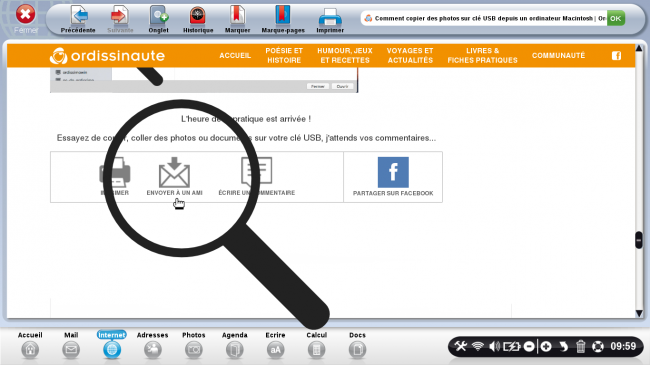
Task: Open the Mail dock icon
Action: coord(71,350)
